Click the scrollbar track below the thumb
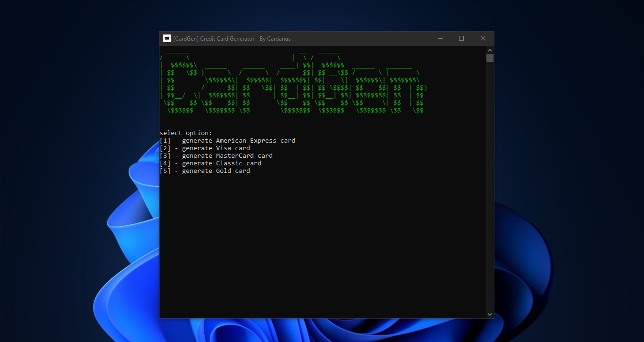 coord(490,189)
